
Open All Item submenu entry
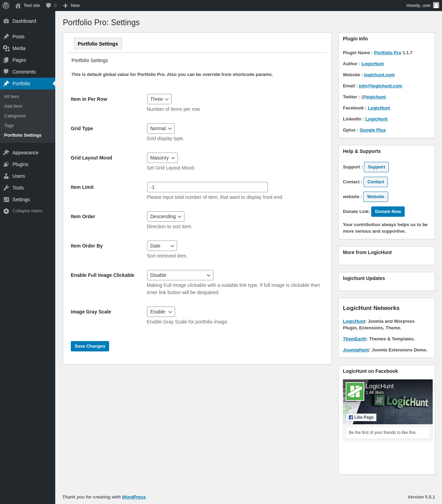click(28, 97)
